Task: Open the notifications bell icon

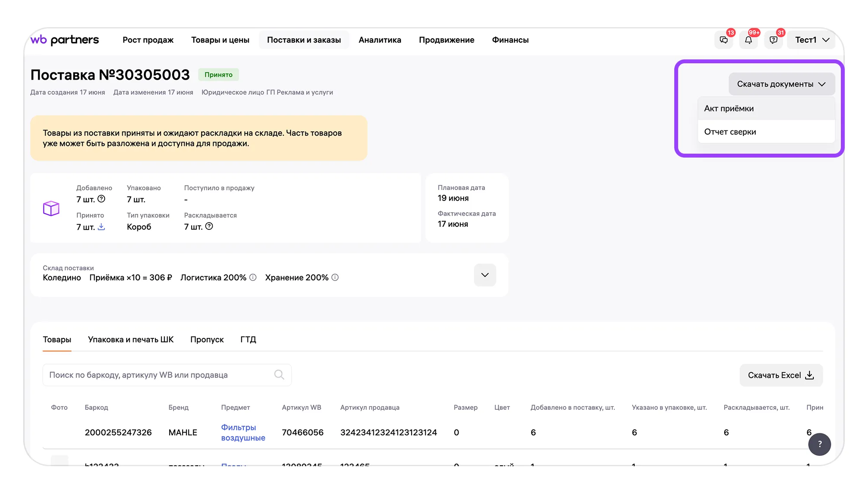Action: tap(749, 40)
